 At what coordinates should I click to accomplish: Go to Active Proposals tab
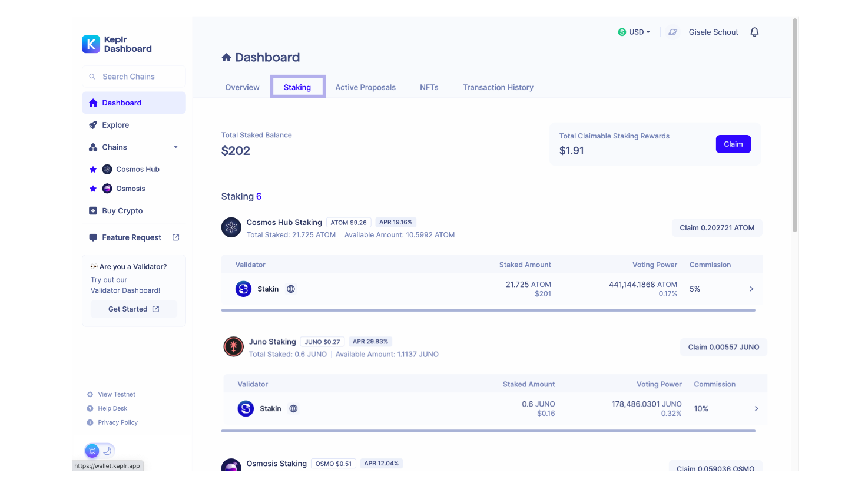(x=365, y=87)
